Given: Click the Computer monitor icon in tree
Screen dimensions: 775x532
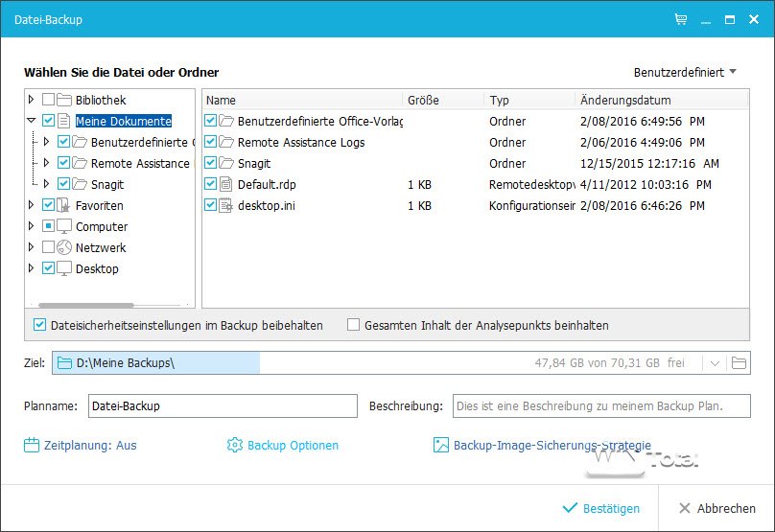Looking at the screenshot, I should coord(64,226).
